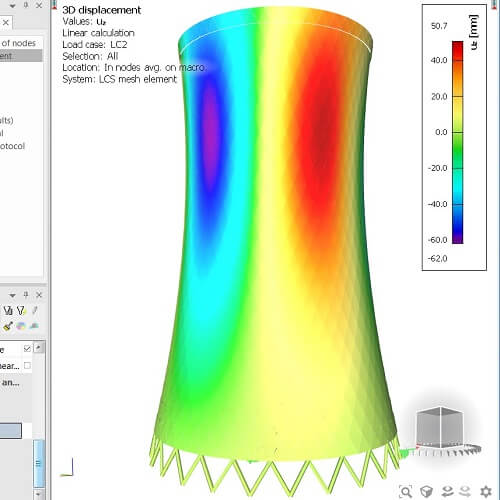Click the scroll-up button of properties list
The height and width of the screenshot is (500, 500).
[39, 347]
